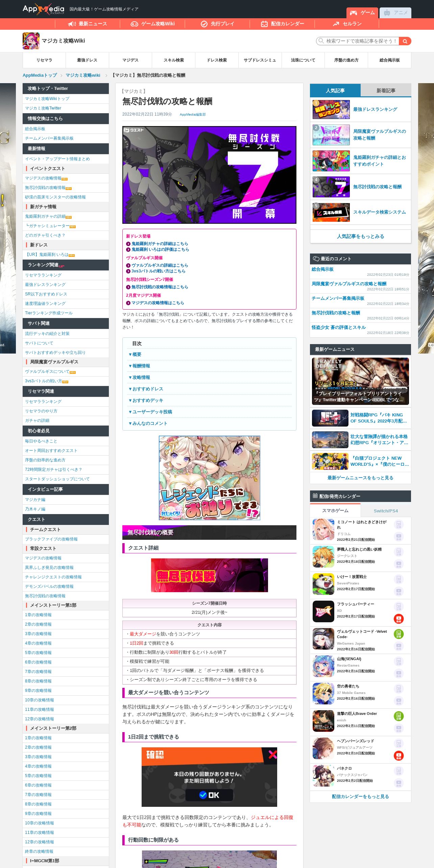Click the red X on the 確認 dialog image
The width and height of the screenshot is (434, 868).
[x=272, y=754]
